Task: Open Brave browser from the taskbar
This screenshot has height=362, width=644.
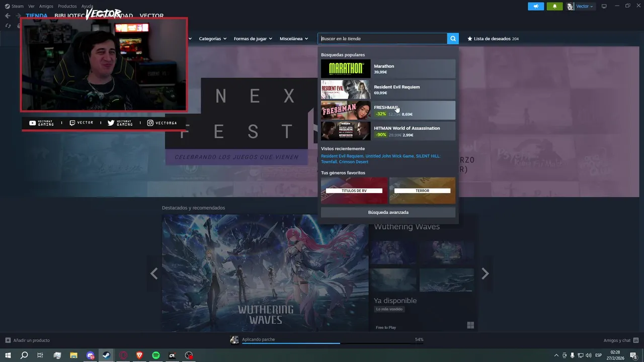Action: [x=139, y=355]
